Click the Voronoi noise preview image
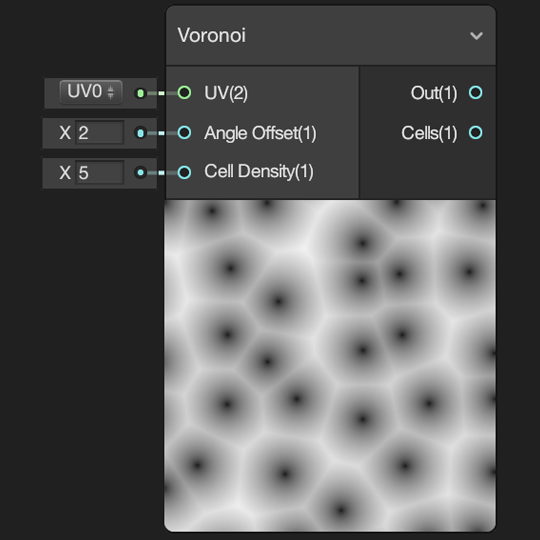The width and height of the screenshot is (540, 540). point(330,365)
